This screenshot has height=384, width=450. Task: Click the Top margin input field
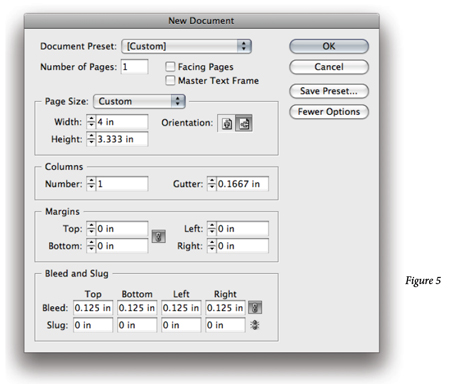click(x=122, y=229)
